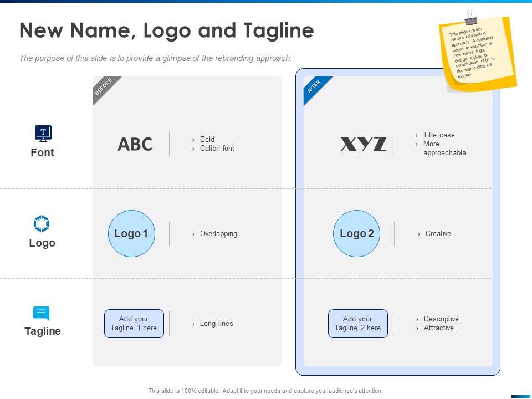
Task: Select the BEFORE corner ribbon
Action: (105, 88)
